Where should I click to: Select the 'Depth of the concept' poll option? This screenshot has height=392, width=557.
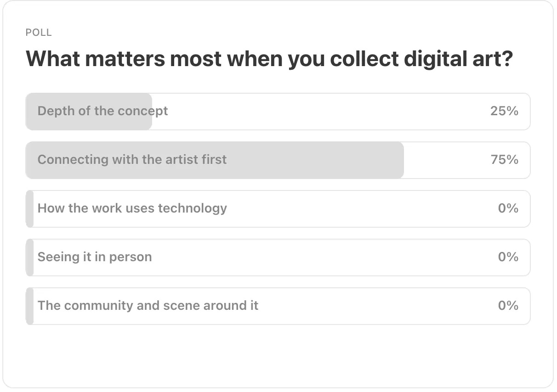[x=278, y=112]
